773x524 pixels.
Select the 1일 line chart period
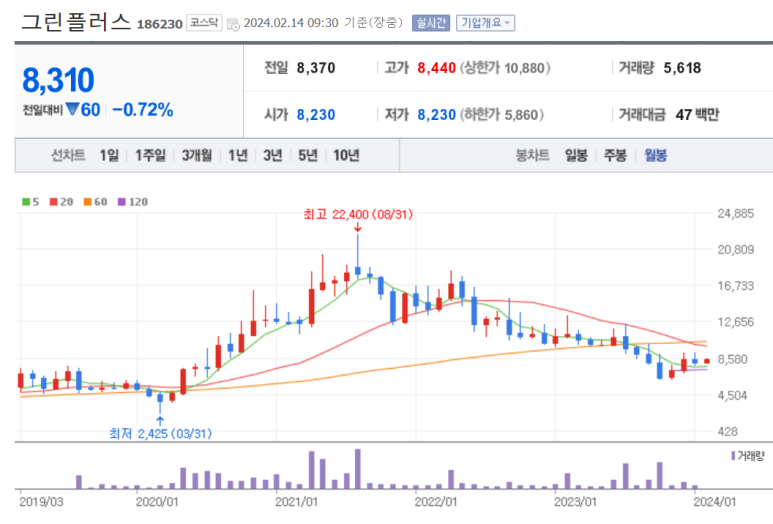[109, 155]
